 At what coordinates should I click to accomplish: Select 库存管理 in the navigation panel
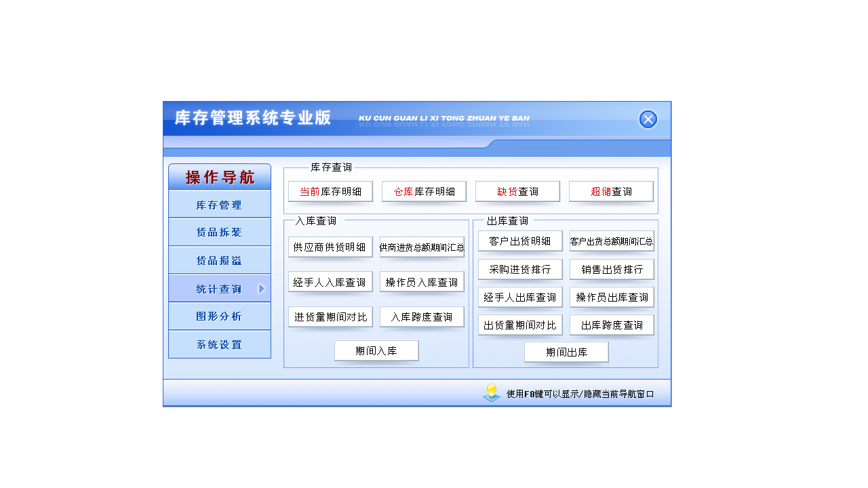[220, 203]
